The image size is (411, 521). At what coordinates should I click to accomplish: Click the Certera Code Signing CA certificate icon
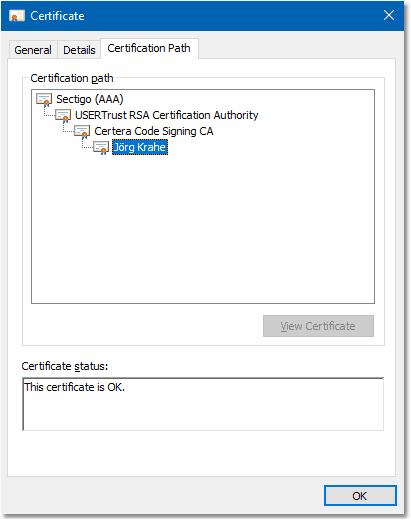[x=82, y=132]
